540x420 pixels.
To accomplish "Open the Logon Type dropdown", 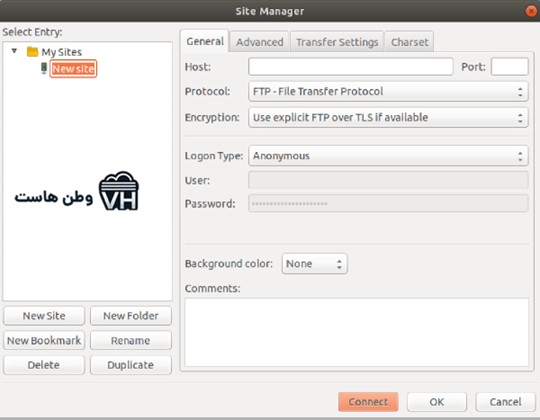I will click(388, 156).
